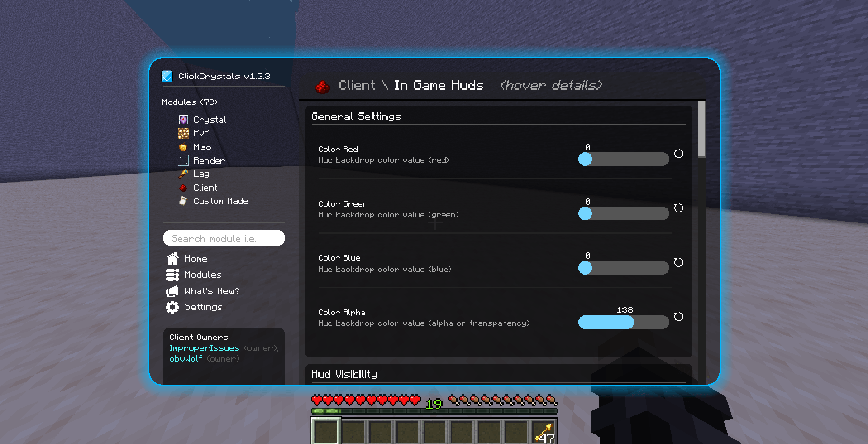Image resolution: width=868 pixels, height=444 pixels.
Task: Reset the Color Green value
Action: [x=678, y=208]
